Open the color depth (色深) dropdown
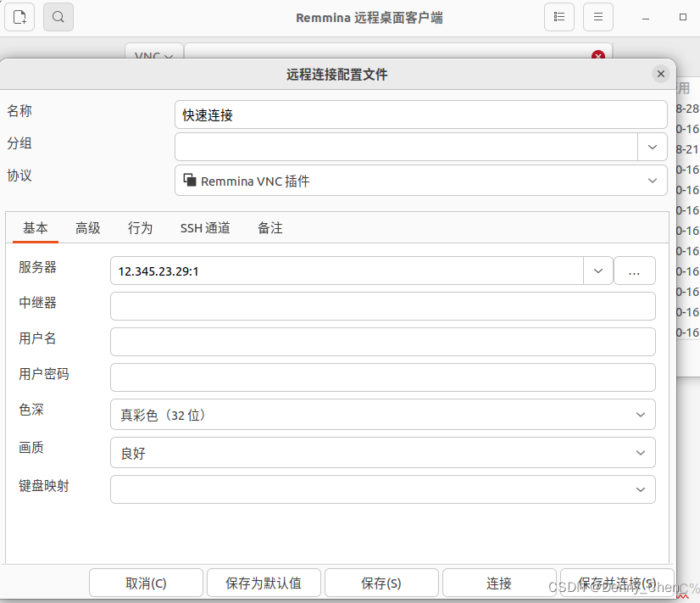Viewport: 700px width, 603px height. (382, 415)
